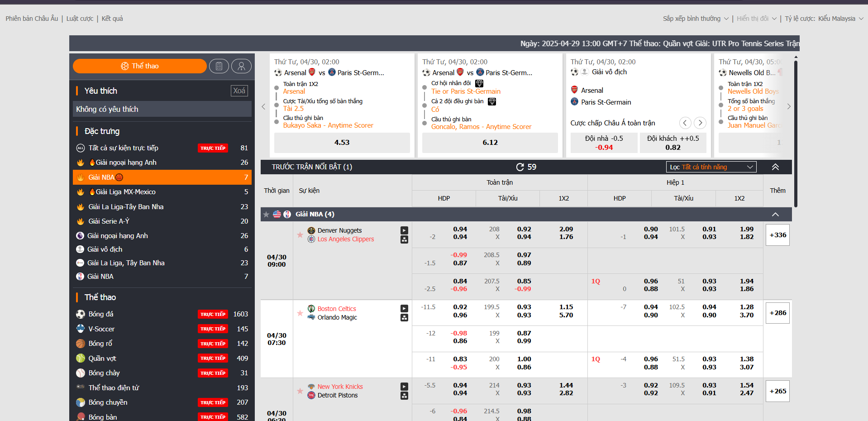Click the tennis ball icon next to Quần vợt

pyautogui.click(x=80, y=358)
